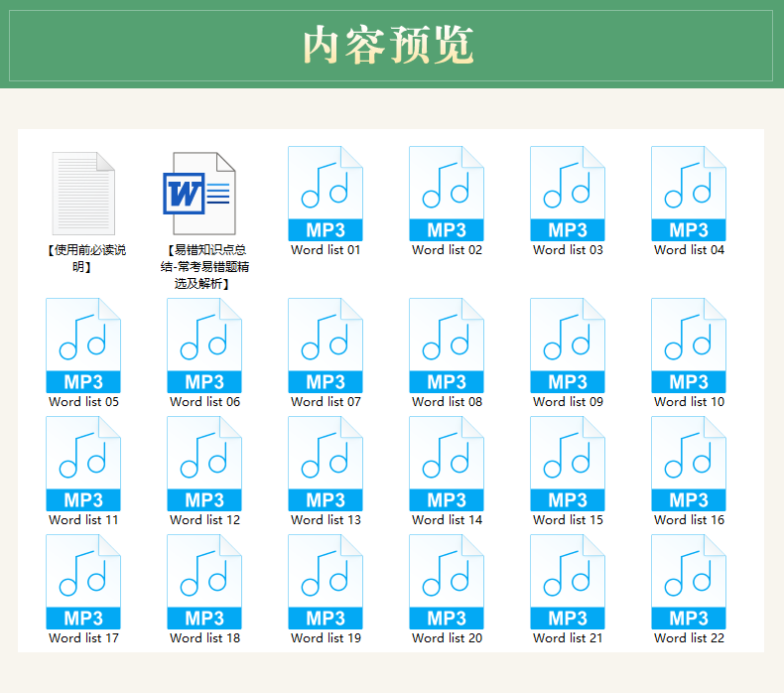784x693 pixels.
Task: Select the MP3 icon for Word list 05
Action: tap(83, 346)
